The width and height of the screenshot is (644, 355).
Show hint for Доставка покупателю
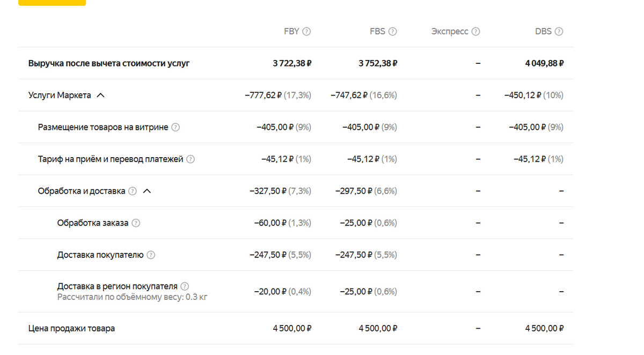[x=151, y=255]
